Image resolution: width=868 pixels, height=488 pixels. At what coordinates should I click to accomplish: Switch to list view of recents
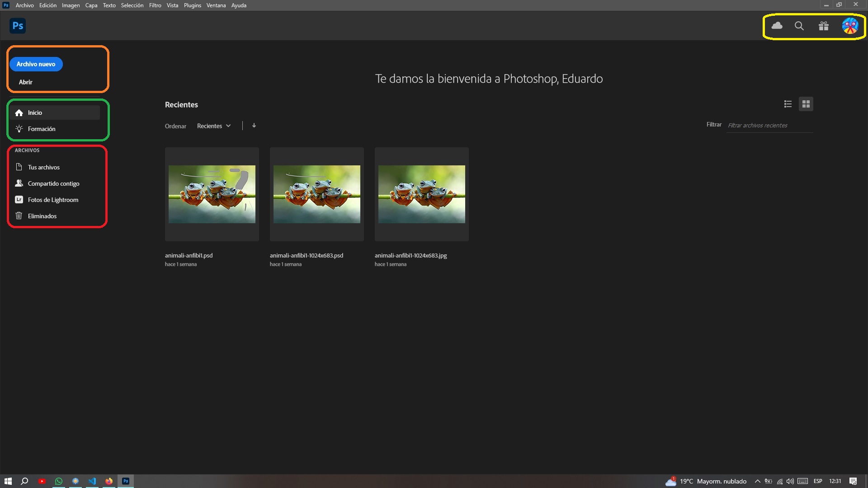coord(788,104)
